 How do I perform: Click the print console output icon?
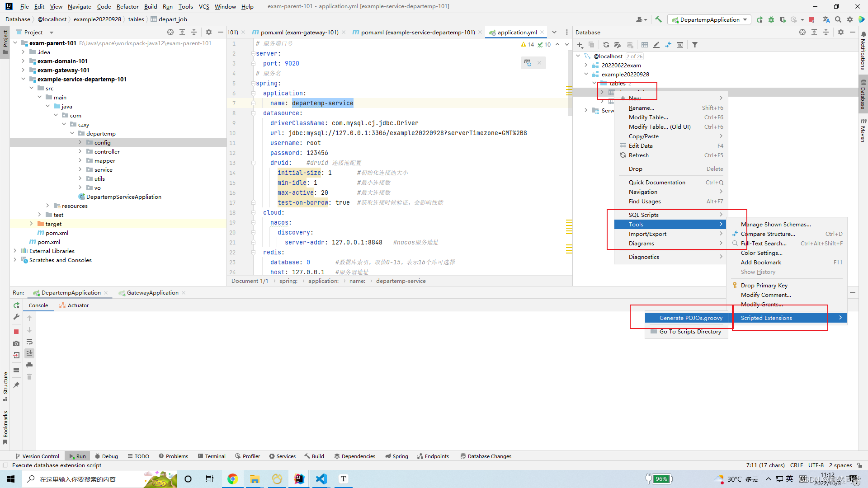point(29,365)
